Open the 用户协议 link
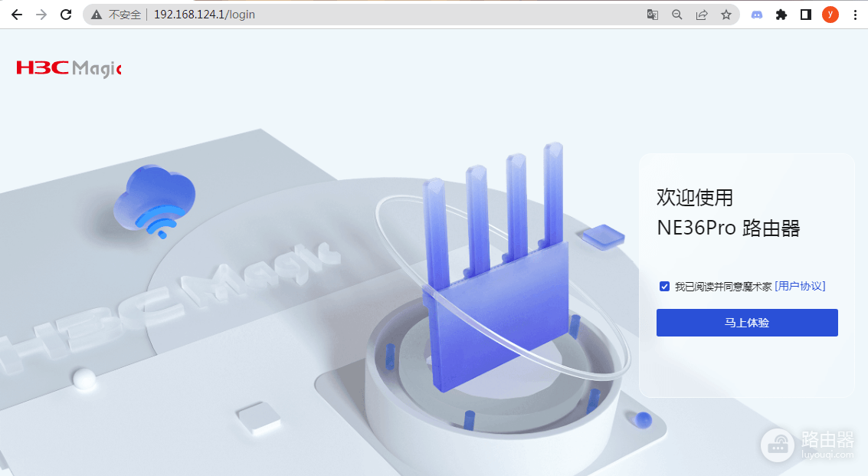 800,286
